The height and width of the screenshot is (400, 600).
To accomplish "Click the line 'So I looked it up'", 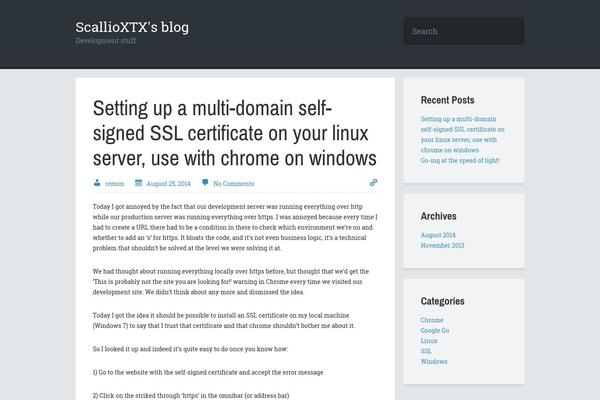I will click(190, 349).
